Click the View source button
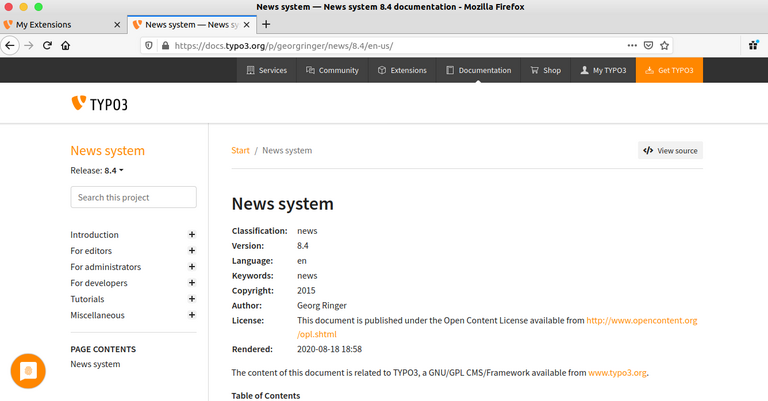Viewport: 768px width, 401px height. click(x=670, y=151)
